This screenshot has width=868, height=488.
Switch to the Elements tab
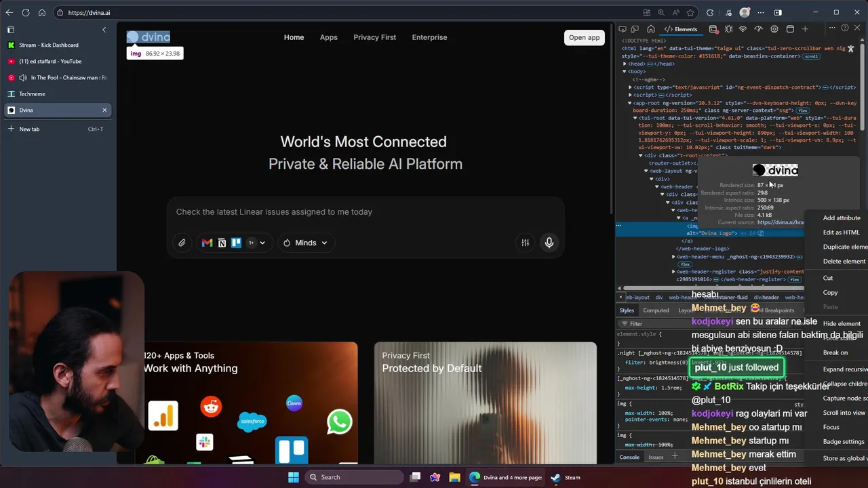point(681,29)
